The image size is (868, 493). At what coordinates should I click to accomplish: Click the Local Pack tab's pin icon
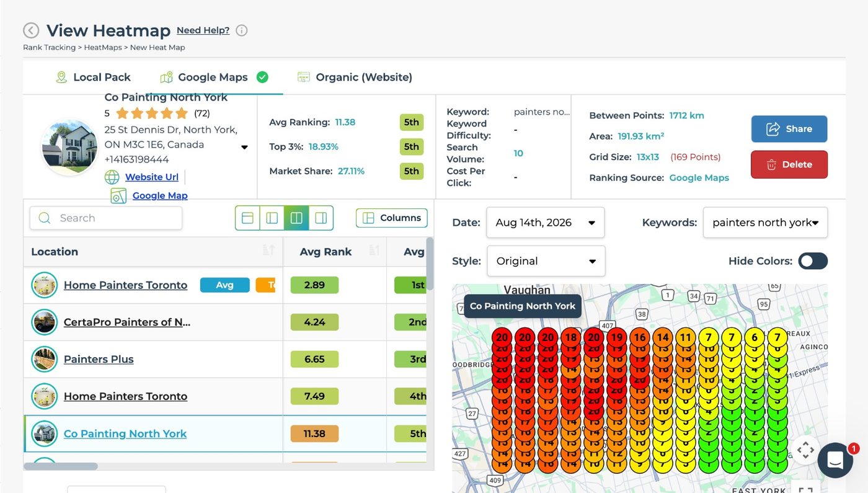click(61, 78)
